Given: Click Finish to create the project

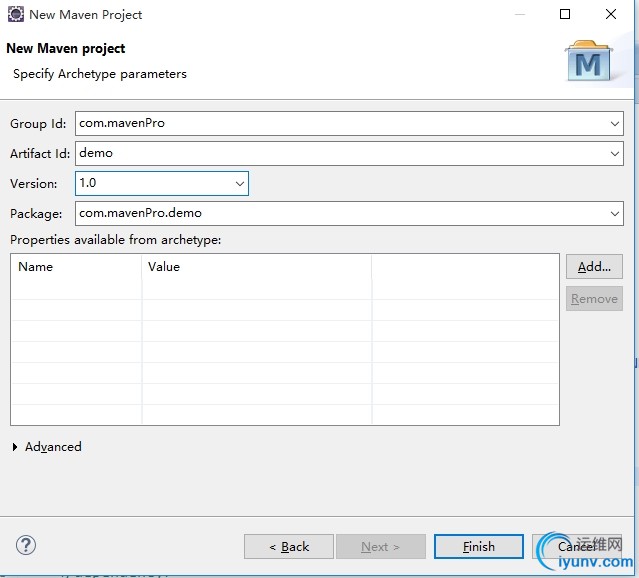Looking at the screenshot, I should 479,547.
